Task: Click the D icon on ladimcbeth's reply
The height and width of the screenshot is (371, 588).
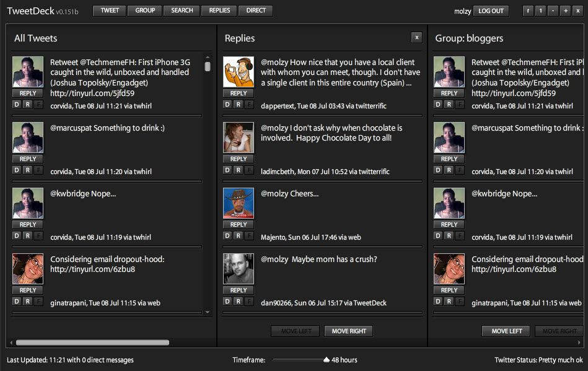Action: pos(227,170)
